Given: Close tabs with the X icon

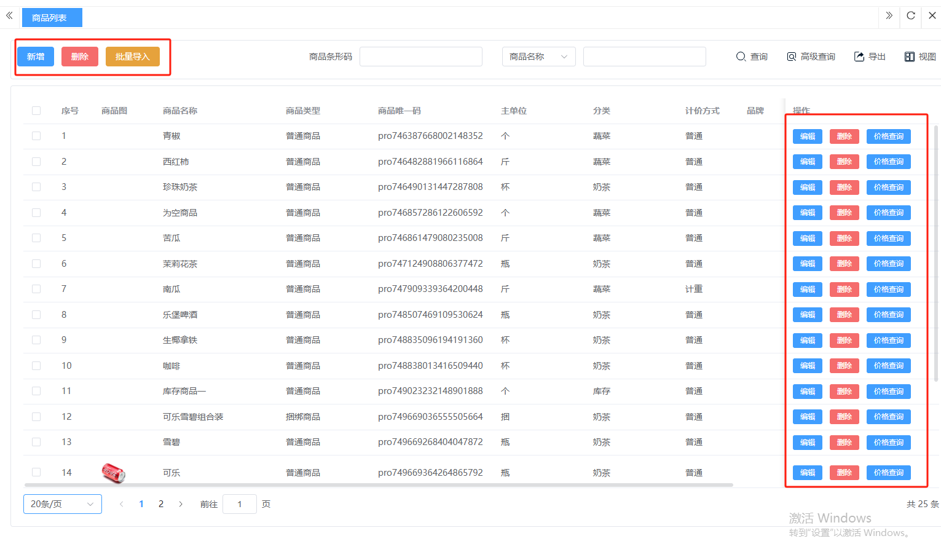Looking at the screenshot, I should 932,15.
